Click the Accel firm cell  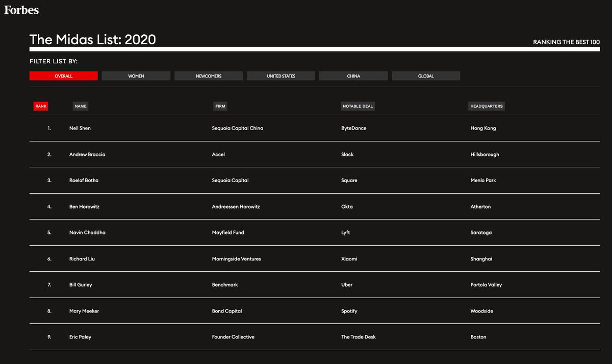[x=218, y=154]
